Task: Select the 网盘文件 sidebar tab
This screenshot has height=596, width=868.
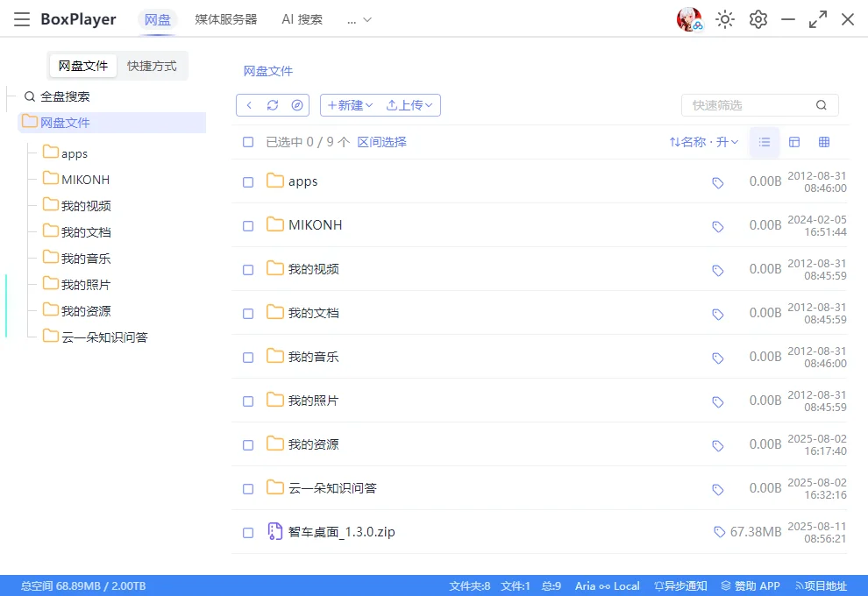Action: click(x=83, y=66)
